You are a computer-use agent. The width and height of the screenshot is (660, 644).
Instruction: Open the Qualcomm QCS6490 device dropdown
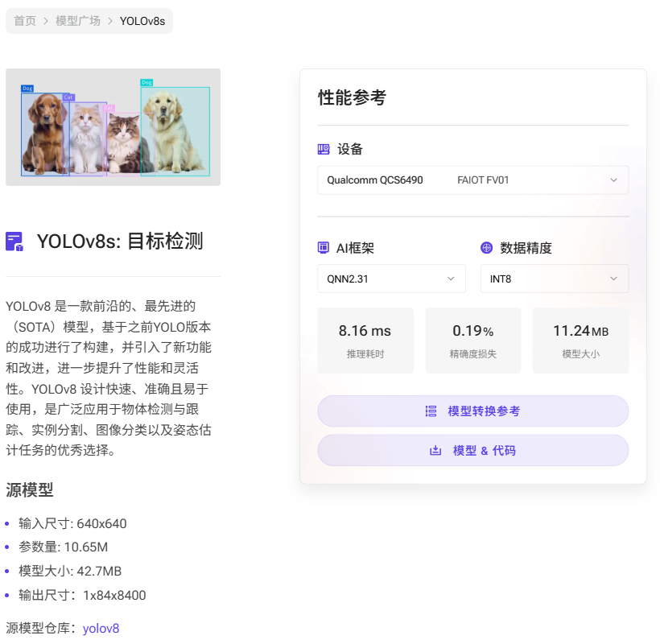[472, 180]
